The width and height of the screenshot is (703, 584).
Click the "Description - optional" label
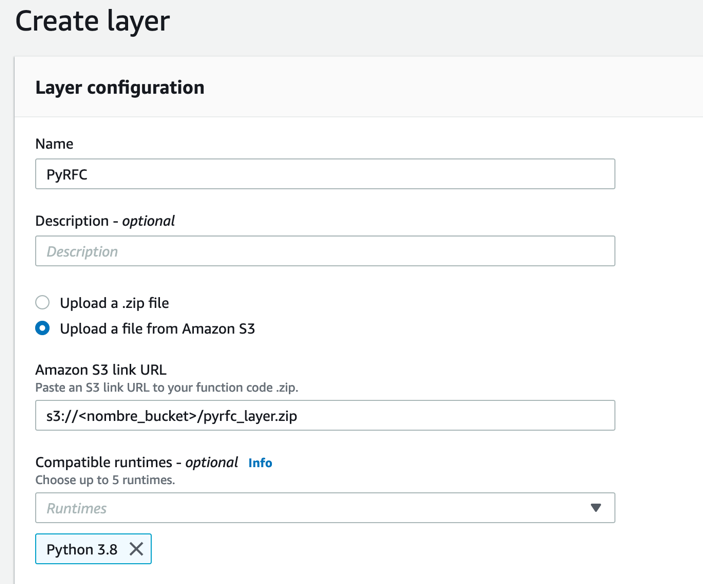tap(105, 221)
